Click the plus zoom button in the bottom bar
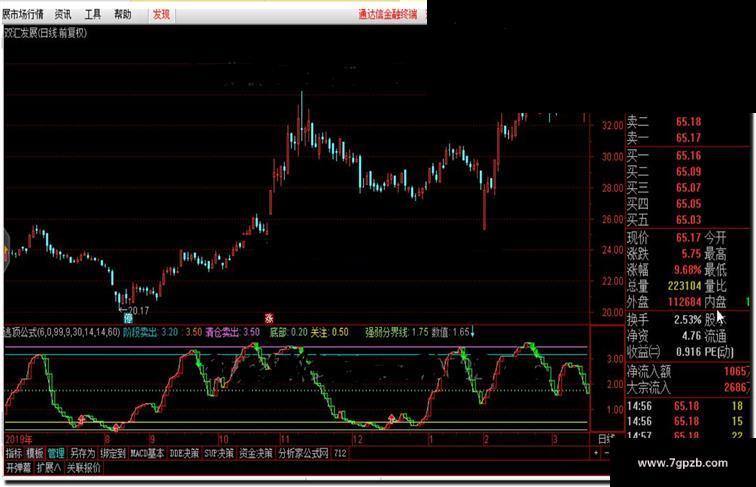Viewport: 756px width, 487px height. [x=596, y=453]
